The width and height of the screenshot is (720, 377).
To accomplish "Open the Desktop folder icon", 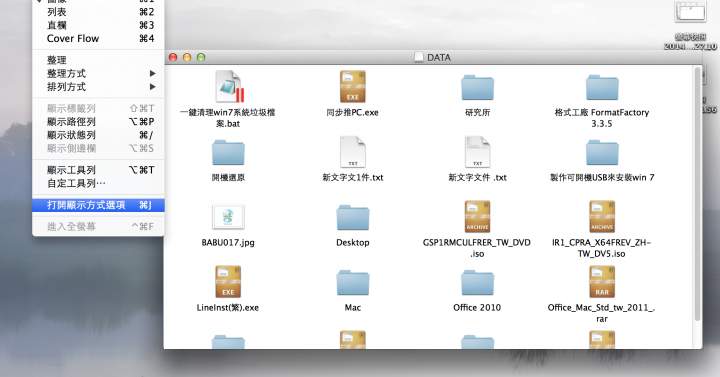I will (x=353, y=218).
